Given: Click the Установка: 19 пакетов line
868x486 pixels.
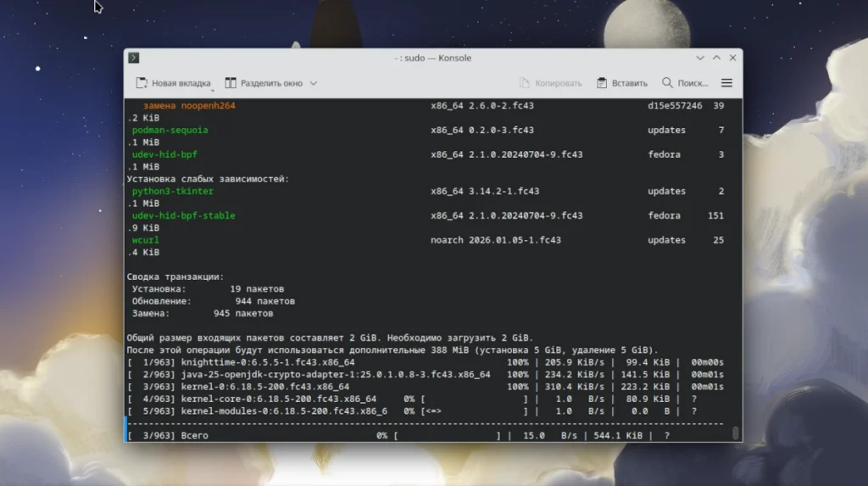Looking at the screenshot, I should click(208, 289).
